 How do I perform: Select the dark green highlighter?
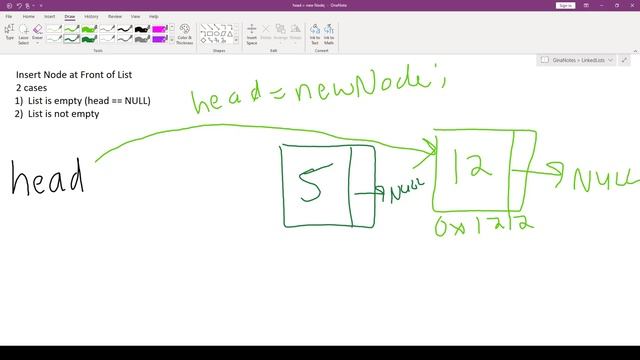pos(89,39)
